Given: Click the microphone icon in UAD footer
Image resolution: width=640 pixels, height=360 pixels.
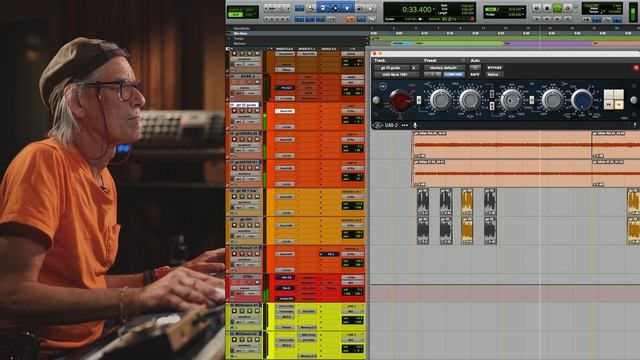Looking at the screenshot, I should pos(415,125).
